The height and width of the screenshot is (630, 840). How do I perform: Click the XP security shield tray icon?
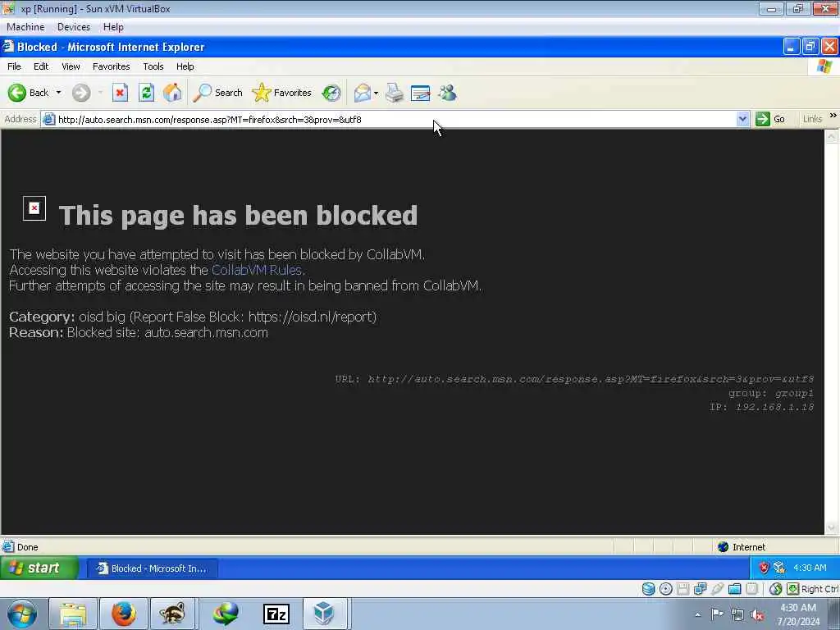765,568
